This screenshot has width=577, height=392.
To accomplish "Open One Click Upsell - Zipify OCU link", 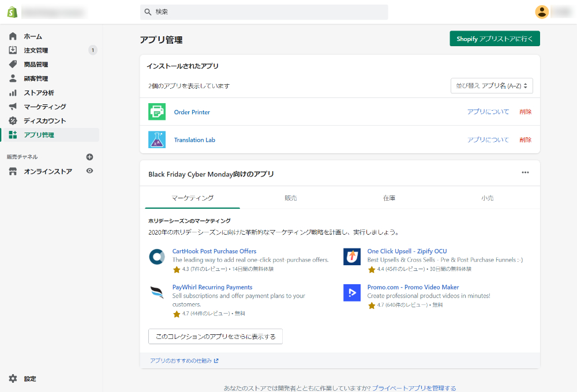I will (407, 251).
